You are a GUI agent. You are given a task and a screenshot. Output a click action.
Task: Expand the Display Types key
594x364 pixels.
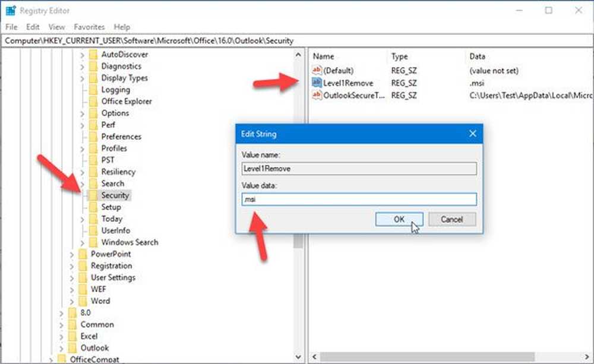click(82, 78)
